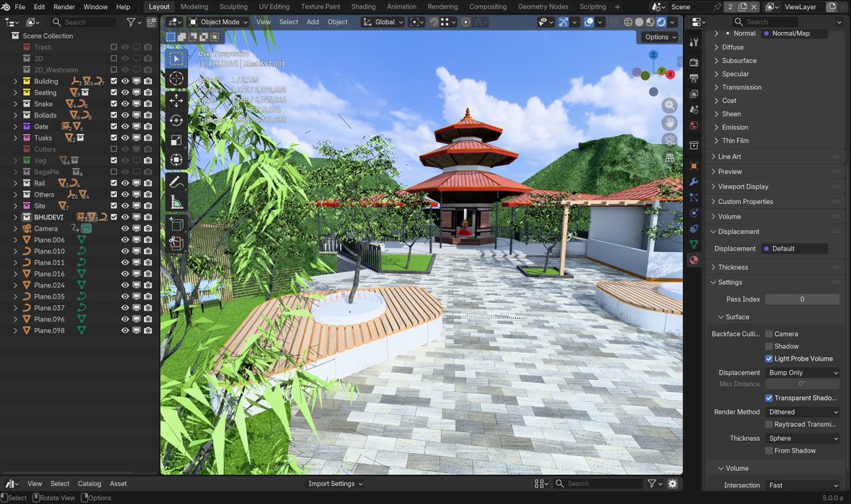This screenshot has height=504, width=851.
Task: Switch to the Shading workspace tab
Action: click(x=363, y=6)
